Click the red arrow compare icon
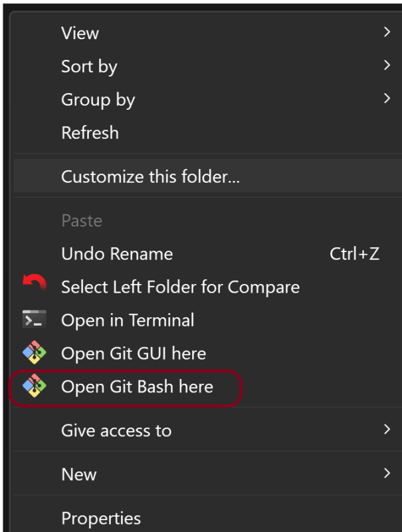This screenshot has height=532, width=402. pos(35,285)
